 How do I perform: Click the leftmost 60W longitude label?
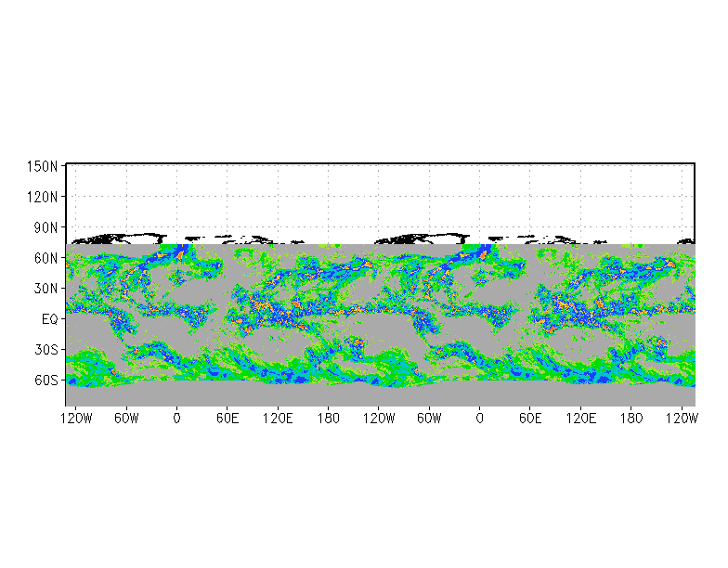126,419
